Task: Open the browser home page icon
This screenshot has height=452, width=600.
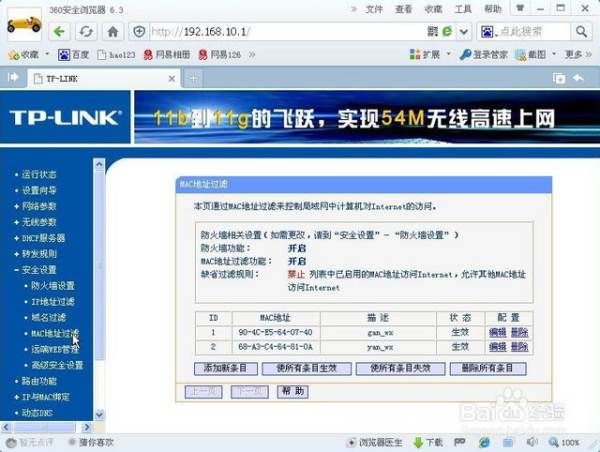Action: (x=112, y=32)
